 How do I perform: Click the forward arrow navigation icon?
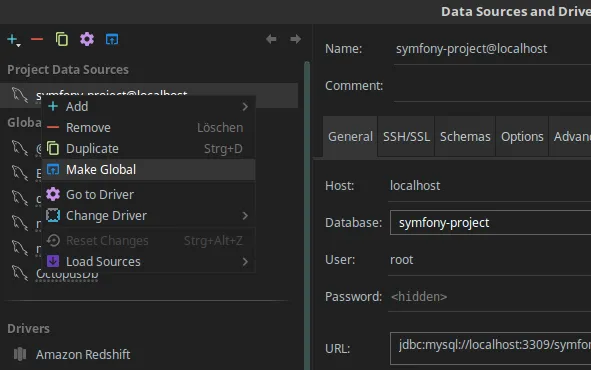(296, 39)
